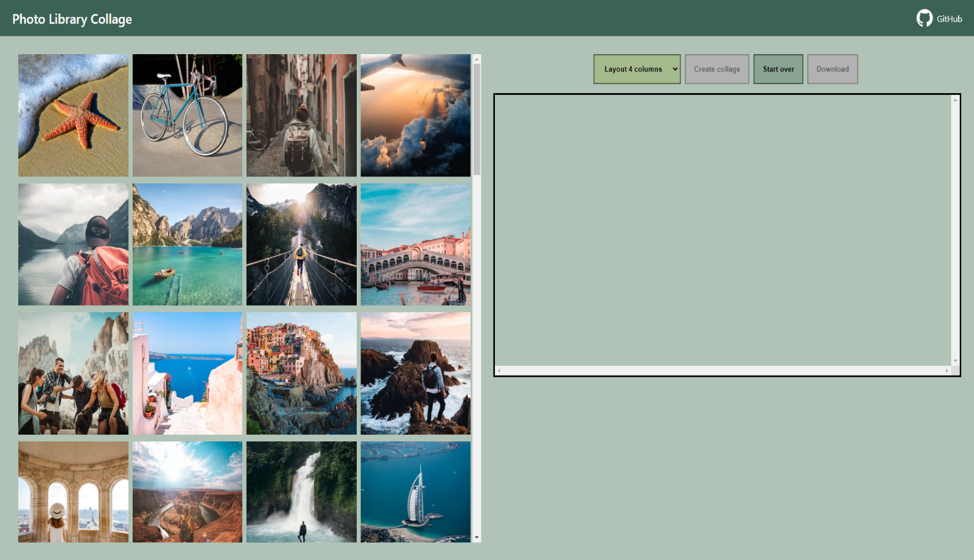Click the photo library scroll down arrow
The image size is (974, 560).
click(x=477, y=538)
